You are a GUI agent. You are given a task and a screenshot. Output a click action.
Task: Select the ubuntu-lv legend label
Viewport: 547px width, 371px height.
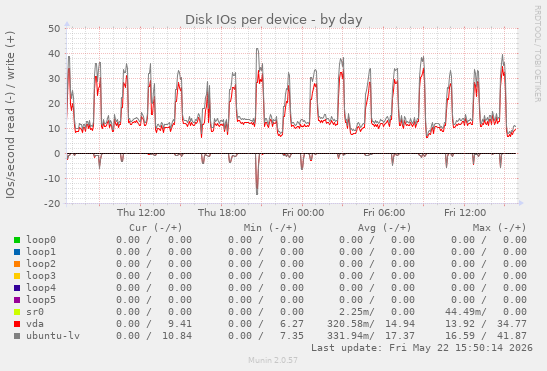coord(53,336)
